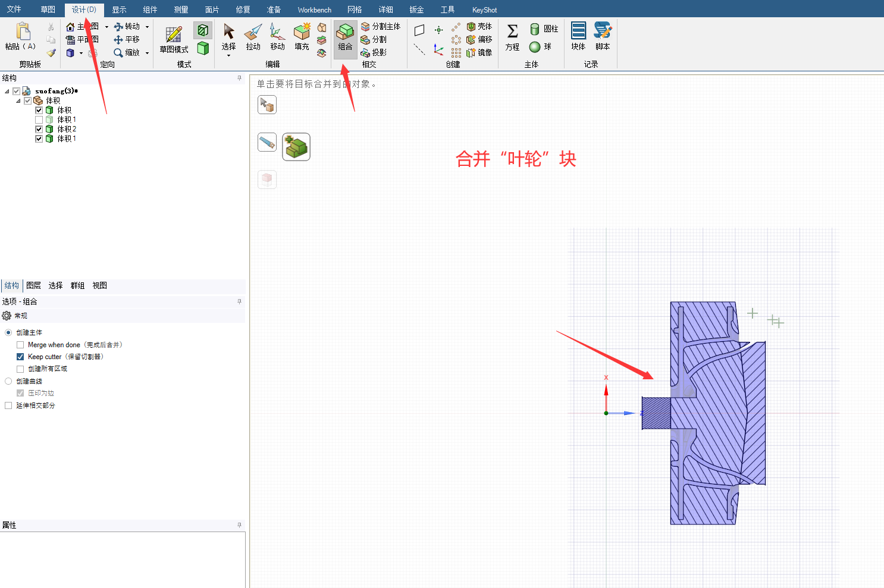Open the 图层 (Layers) panel tab
Viewport: 884px width, 588px height.
click(34, 285)
